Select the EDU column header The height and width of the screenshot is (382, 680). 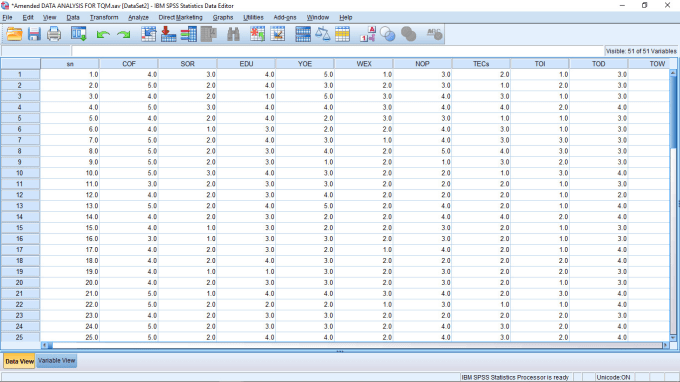tap(246, 64)
